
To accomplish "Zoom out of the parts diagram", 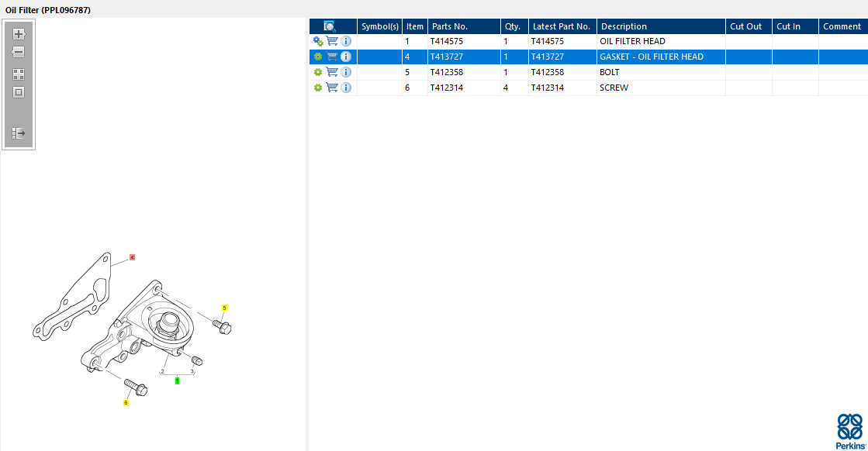I will point(19,52).
